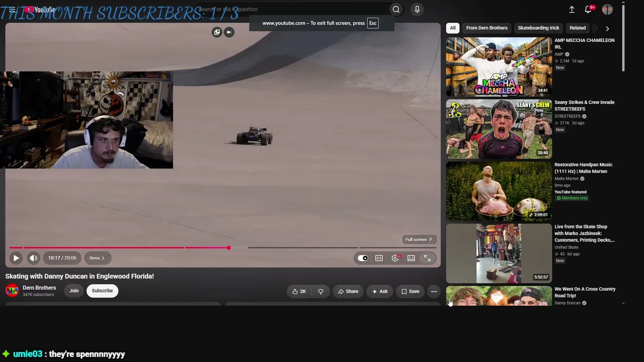Switch to theater mode
This screenshot has width=644, height=362.
tap(411, 258)
